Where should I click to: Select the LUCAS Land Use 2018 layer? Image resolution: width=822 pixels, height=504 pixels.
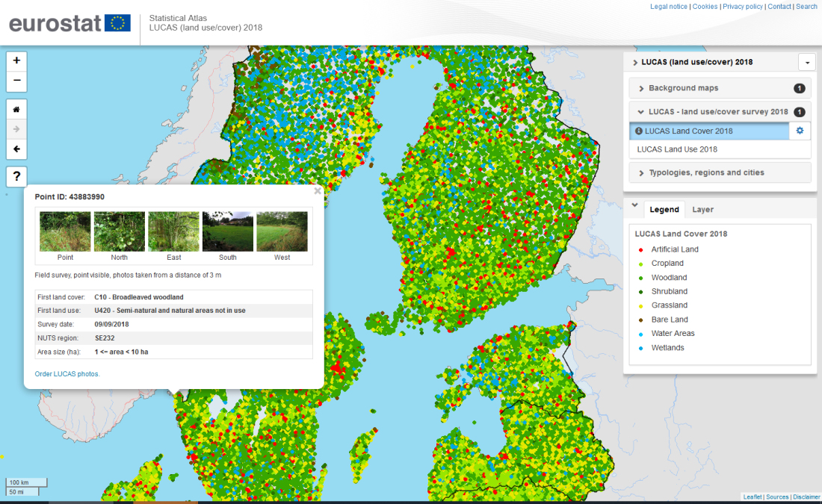[x=677, y=149]
